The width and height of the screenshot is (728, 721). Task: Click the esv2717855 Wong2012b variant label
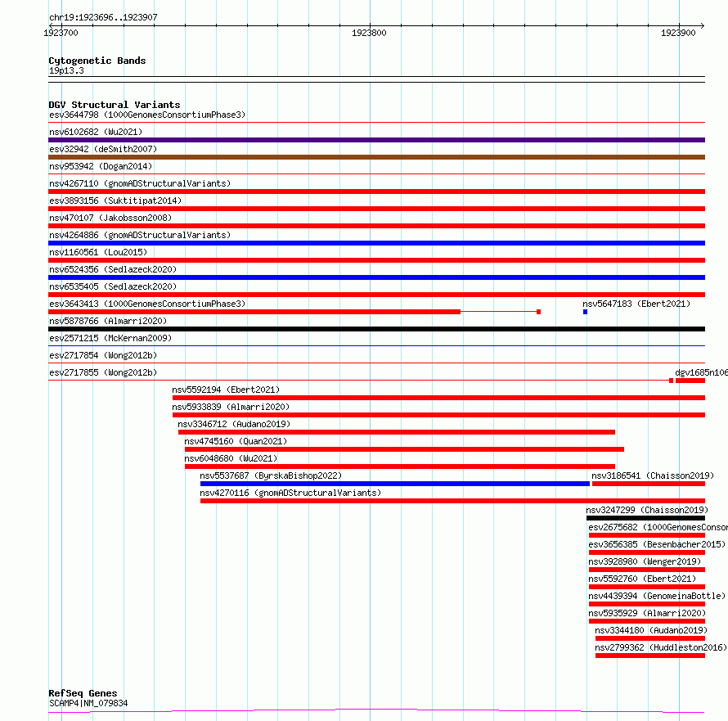tap(103, 372)
